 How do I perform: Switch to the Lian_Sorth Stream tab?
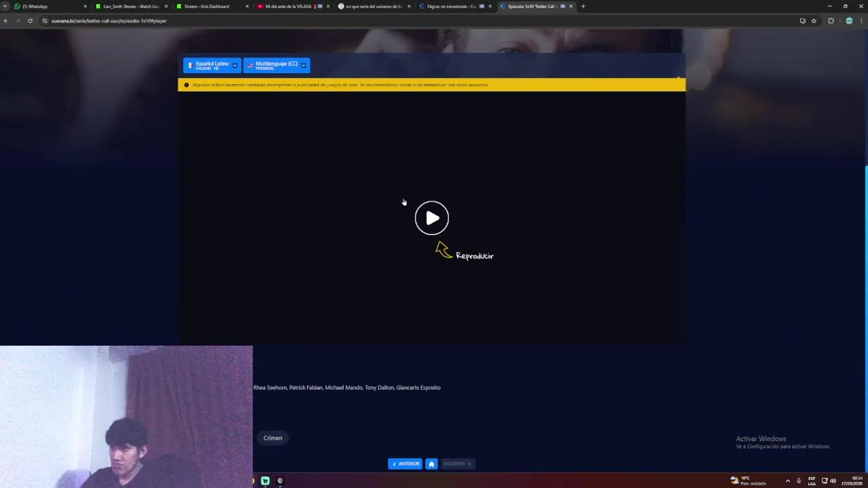130,6
